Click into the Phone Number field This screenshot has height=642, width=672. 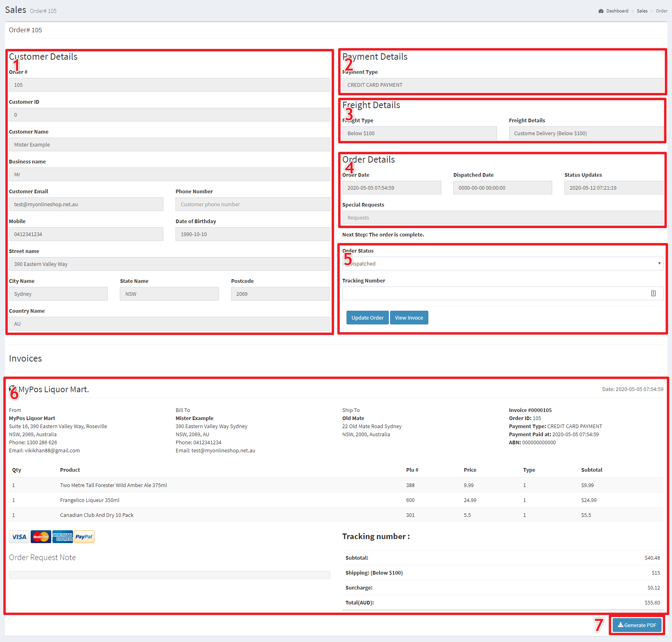pyautogui.click(x=253, y=204)
